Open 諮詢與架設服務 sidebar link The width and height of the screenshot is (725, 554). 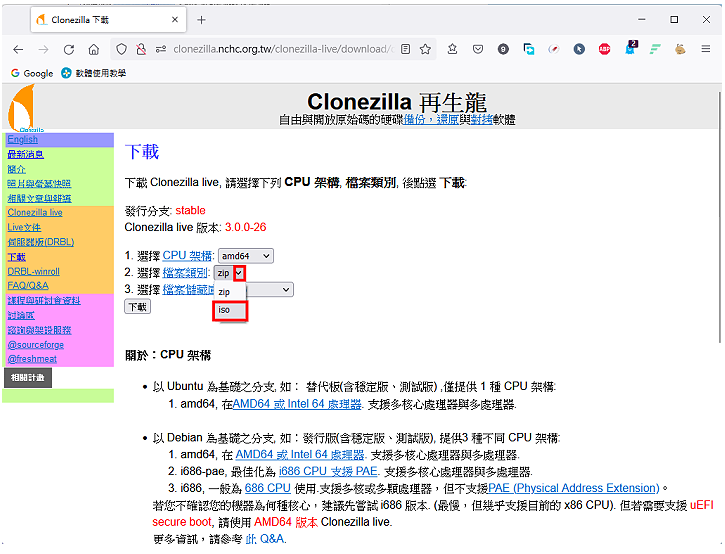(39, 330)
